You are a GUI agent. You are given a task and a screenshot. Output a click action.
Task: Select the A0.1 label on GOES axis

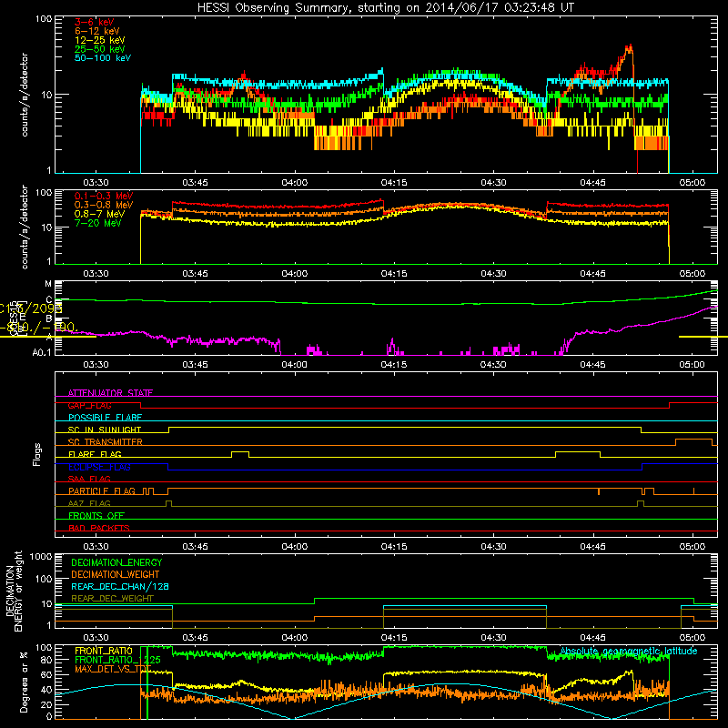click(42, 352)
